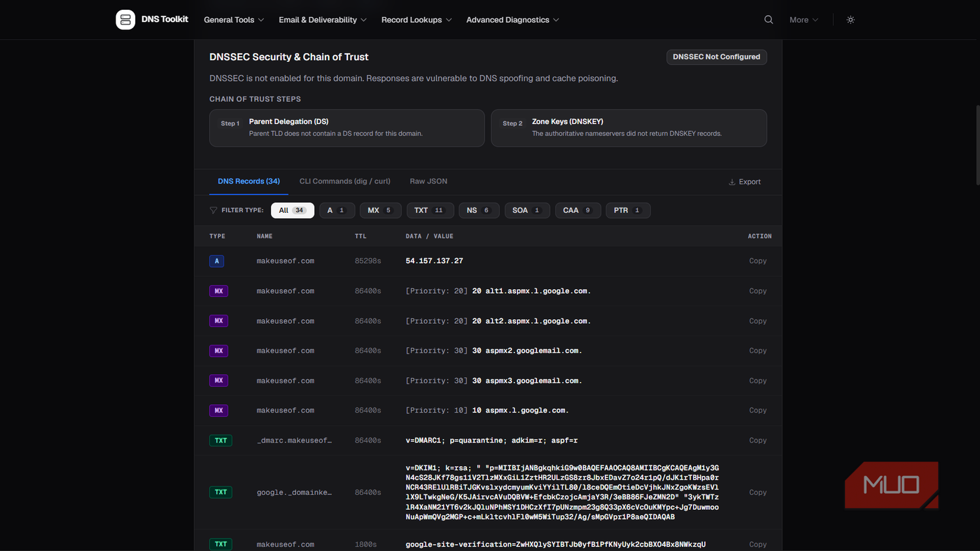
Task: Click the Export button
Action: 745,182
